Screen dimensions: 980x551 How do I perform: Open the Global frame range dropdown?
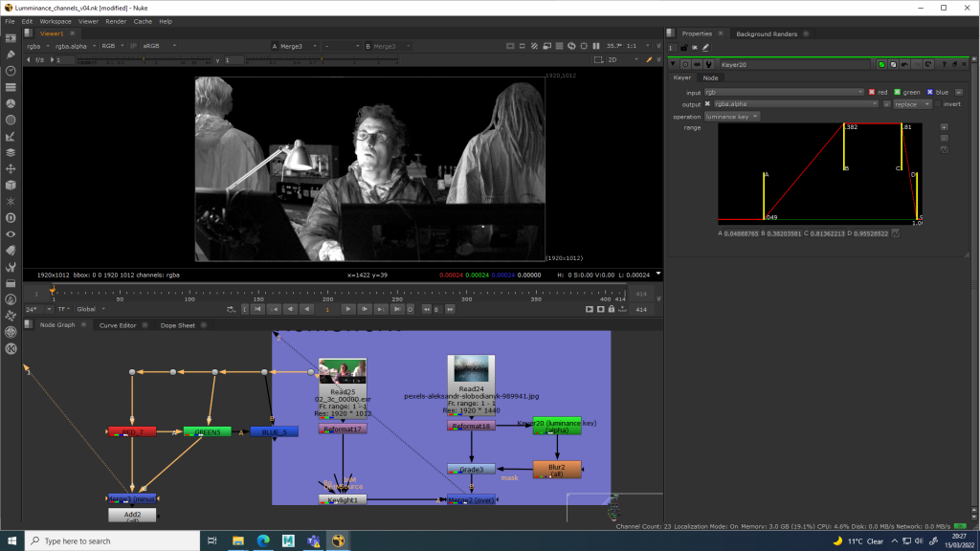coord(91,309)
